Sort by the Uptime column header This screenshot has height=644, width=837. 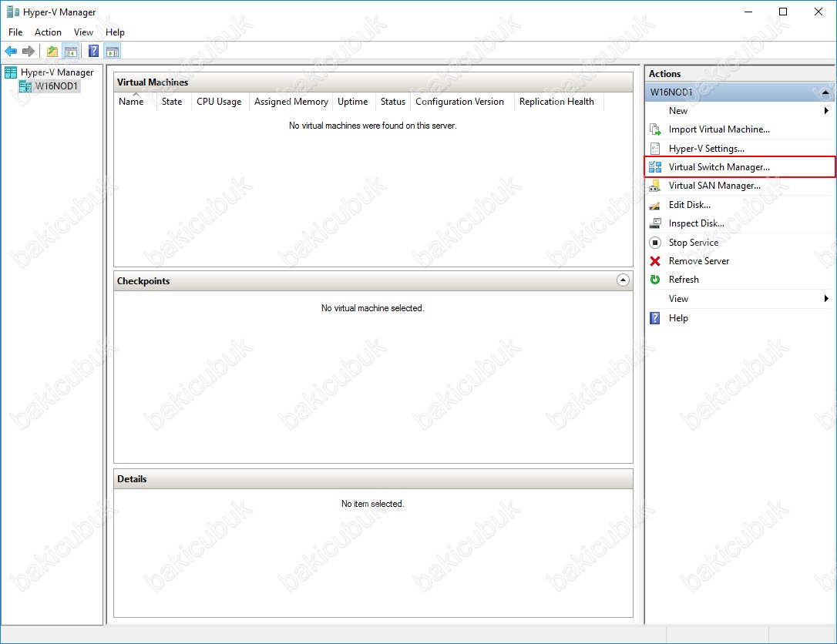[354, 102]
